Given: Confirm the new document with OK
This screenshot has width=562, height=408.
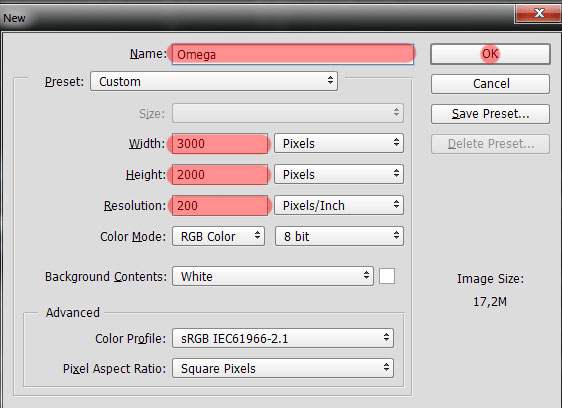Looking at the screenshot, I should point(490,54).
